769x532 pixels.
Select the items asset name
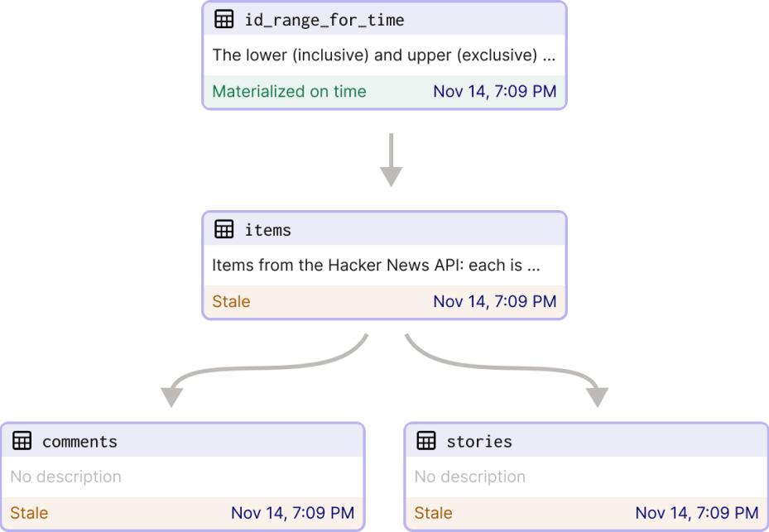click(x=267, y=230)
